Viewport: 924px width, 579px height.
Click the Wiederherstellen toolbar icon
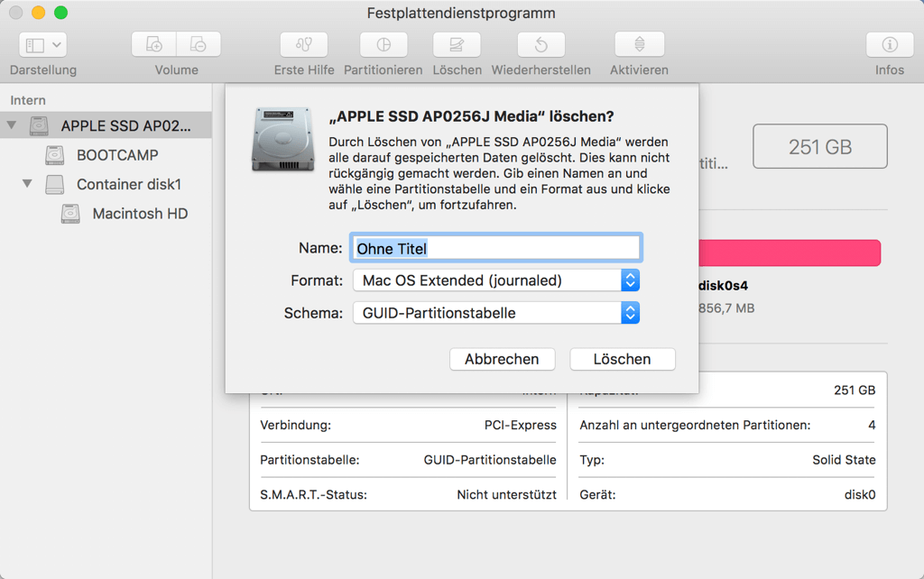[541, 45]
